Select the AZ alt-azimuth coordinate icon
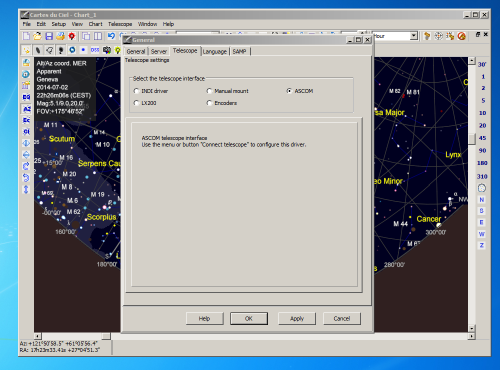The image size is (500, 370). [x=26, y=109]
